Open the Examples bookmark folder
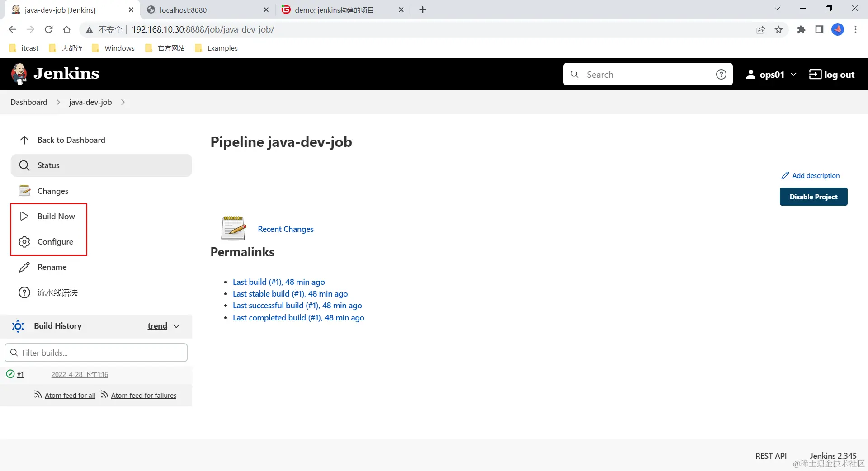 216,48
